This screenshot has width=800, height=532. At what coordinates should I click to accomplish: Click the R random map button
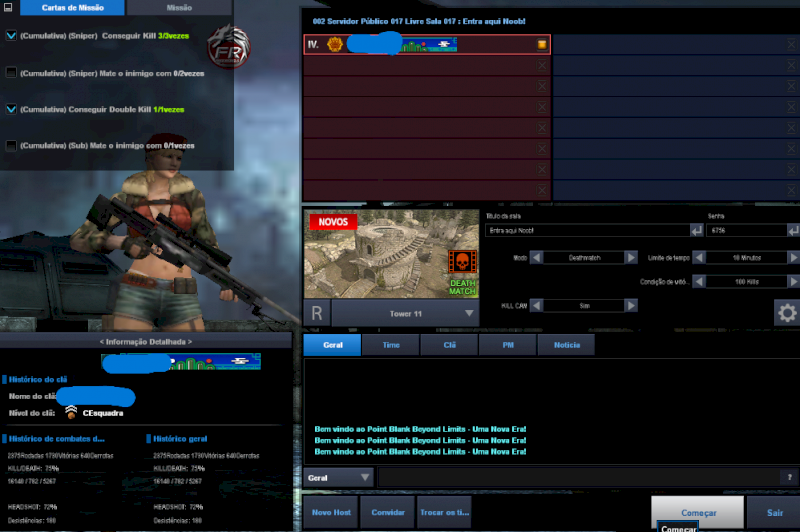(x=317, y=313)
